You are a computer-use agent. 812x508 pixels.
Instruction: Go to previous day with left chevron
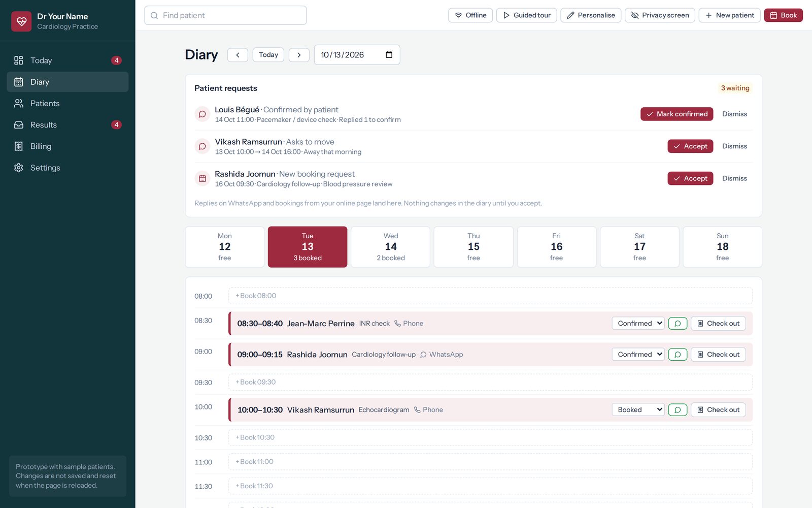point(238,55)
